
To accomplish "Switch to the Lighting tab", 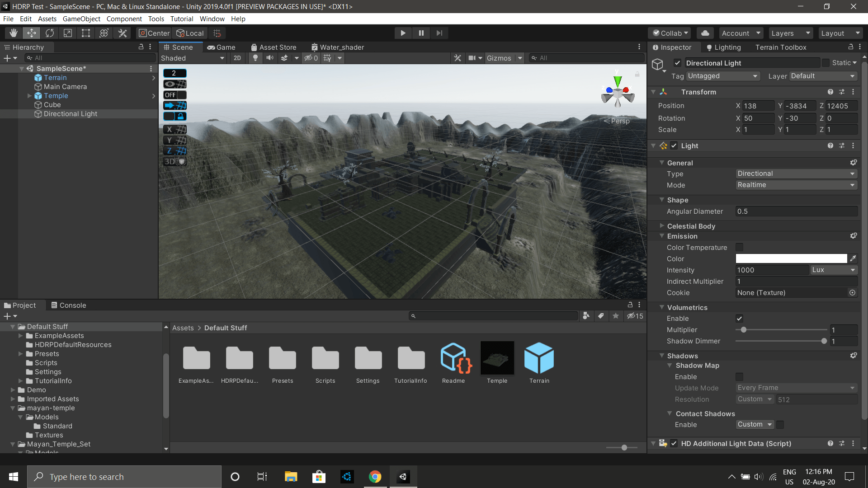I will pyautogui.click(x=724, y=47).
